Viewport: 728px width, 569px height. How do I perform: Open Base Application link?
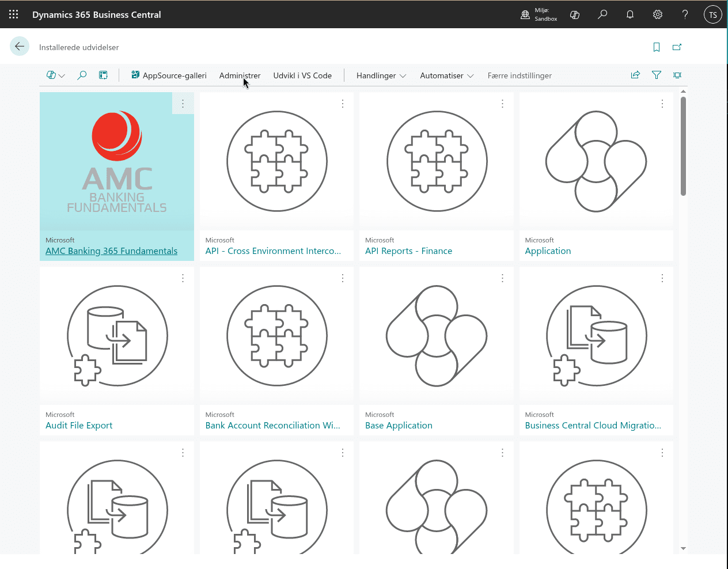(399, 426)
